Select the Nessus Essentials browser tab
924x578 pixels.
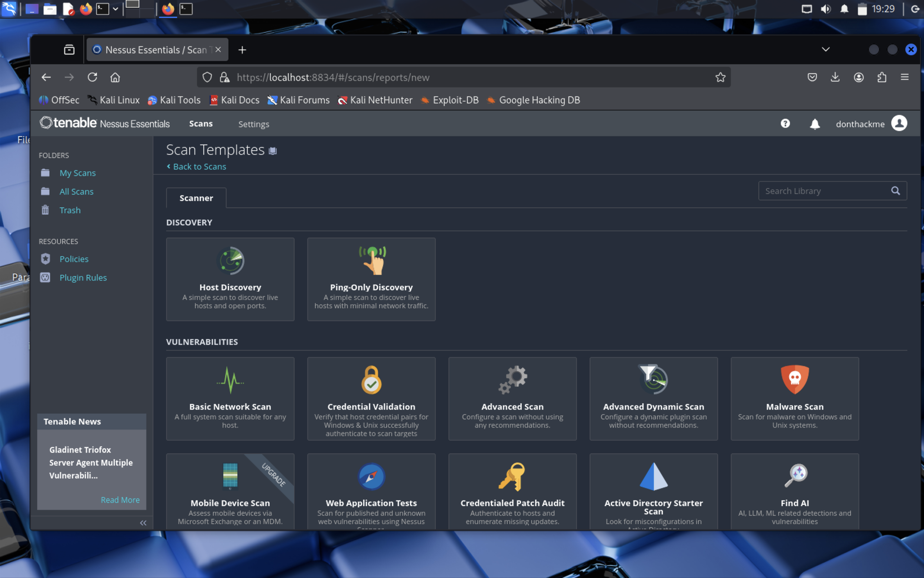(157, 50)
